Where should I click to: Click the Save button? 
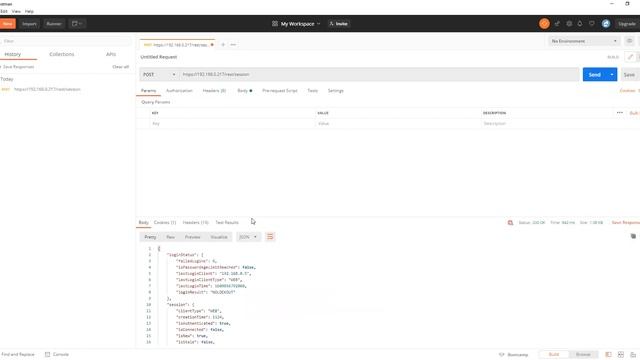pyautogui.click(x=629, y=74)
